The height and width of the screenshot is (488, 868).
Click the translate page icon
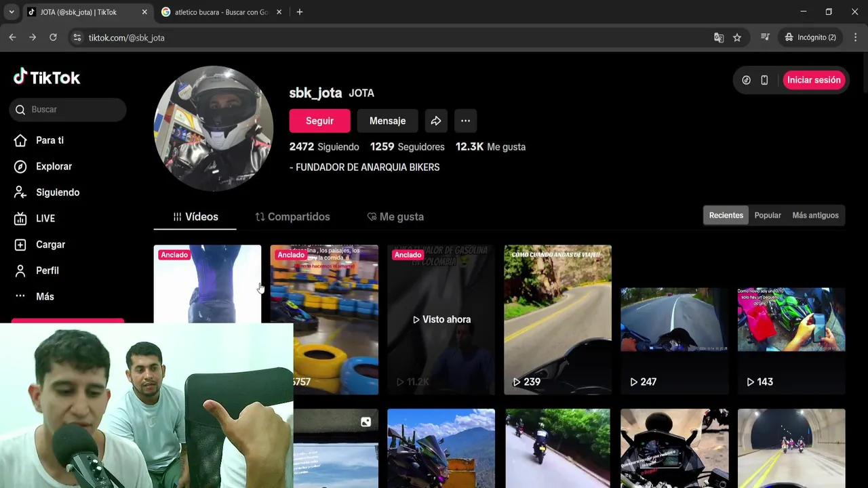point(719,38)
